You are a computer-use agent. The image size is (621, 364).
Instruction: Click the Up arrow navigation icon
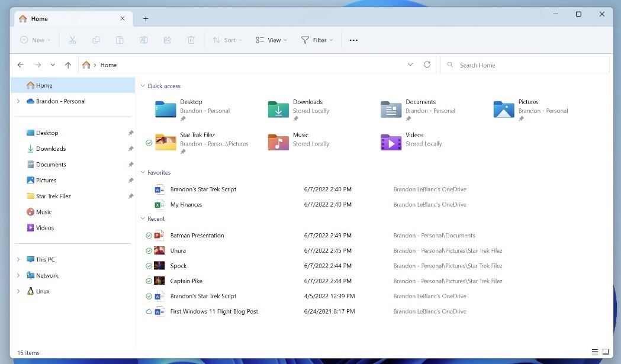[68, 65]
